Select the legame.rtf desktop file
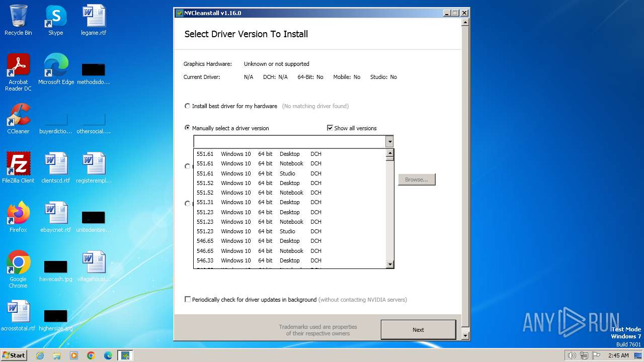644x362 pixels. pos(94,20)
